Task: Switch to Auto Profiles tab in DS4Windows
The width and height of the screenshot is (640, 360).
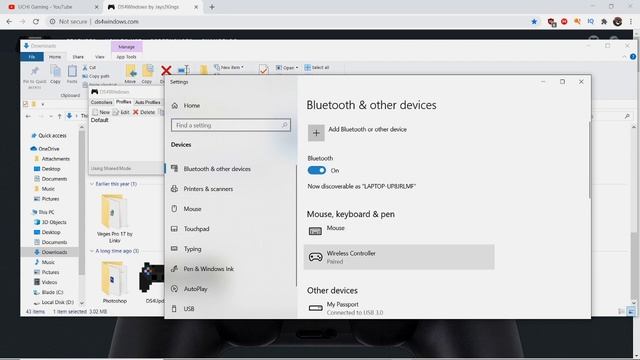Action: pyautogui.click(x=148, y=102)
